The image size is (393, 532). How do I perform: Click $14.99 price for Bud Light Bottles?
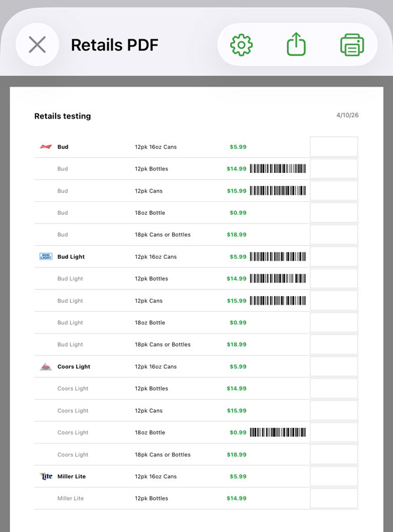(x=236, y=278)
